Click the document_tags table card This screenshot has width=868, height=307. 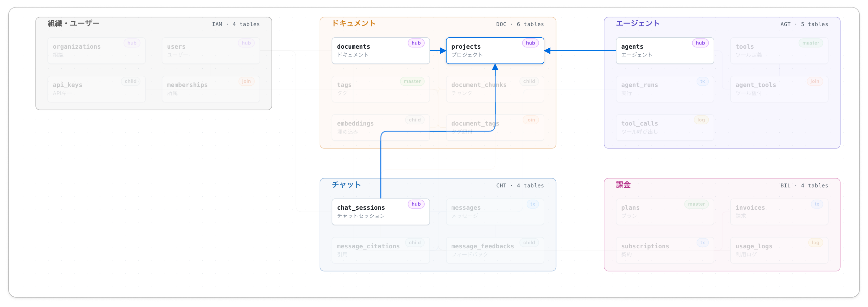pyautogui.click(x=495, y=127)
